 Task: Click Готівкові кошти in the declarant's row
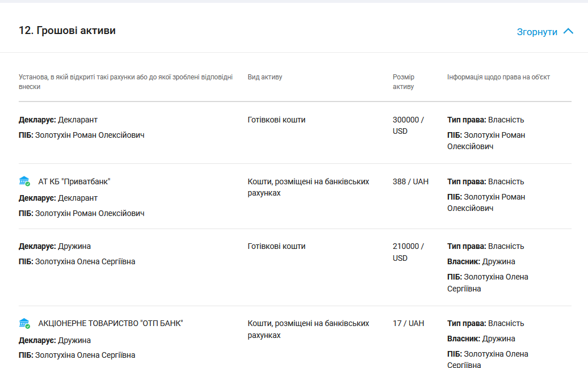pyautogui.click(x=276, y=120)
